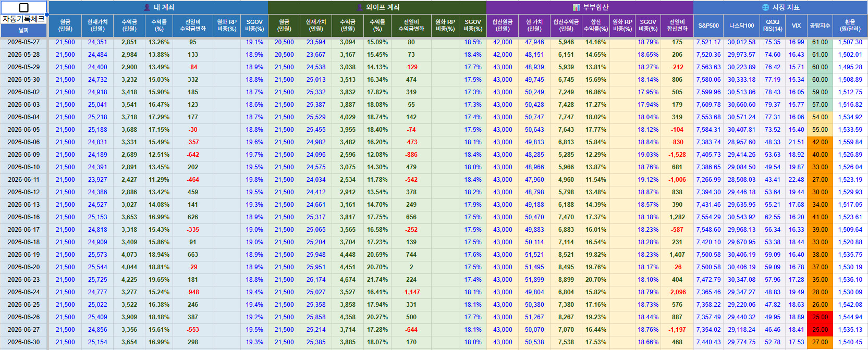
Task: Select Nasdaq value 30,660.60
Action: (742, 105)
